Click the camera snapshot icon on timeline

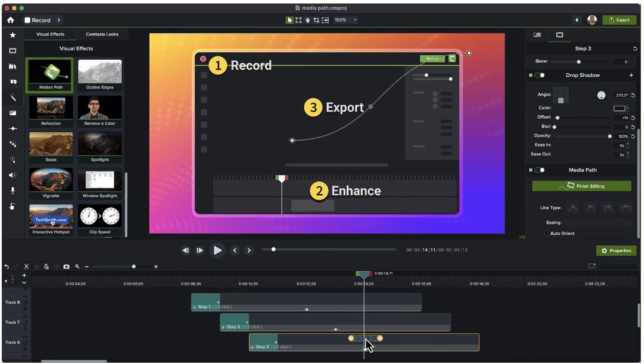click(66, 266)
